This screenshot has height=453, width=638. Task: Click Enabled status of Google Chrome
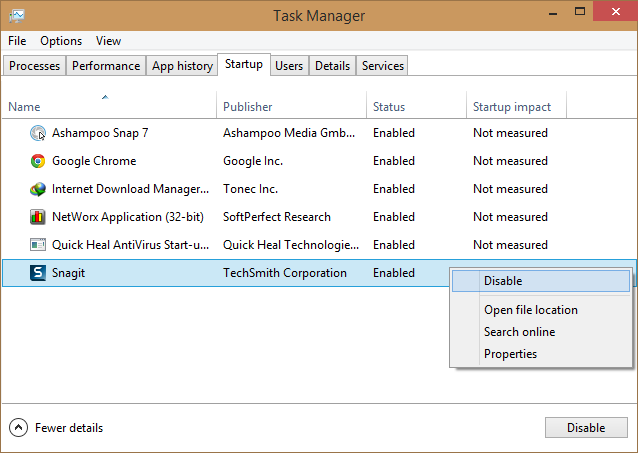point(394,161)
